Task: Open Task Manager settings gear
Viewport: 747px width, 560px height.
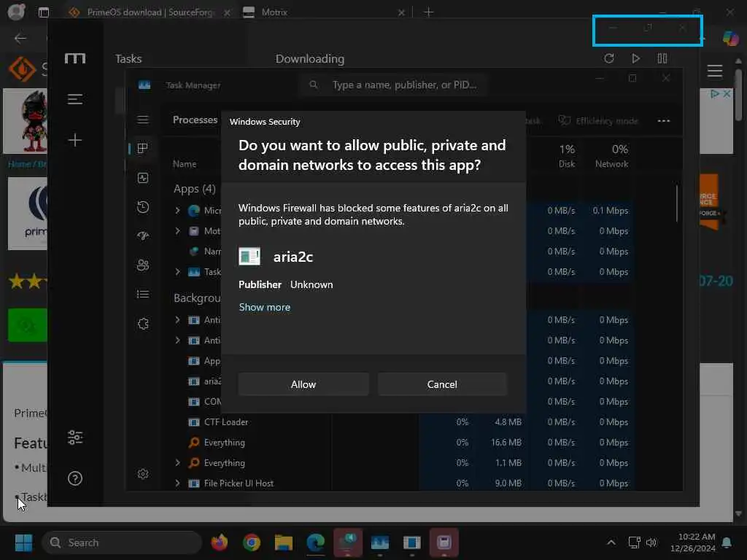Action: click(x=142, y=474)
